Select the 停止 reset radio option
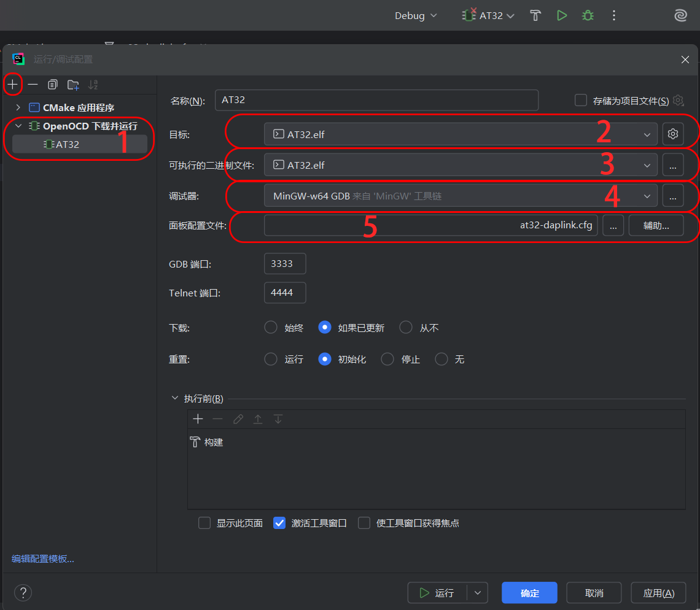This screenshot has height=610, width=700. 387,359
